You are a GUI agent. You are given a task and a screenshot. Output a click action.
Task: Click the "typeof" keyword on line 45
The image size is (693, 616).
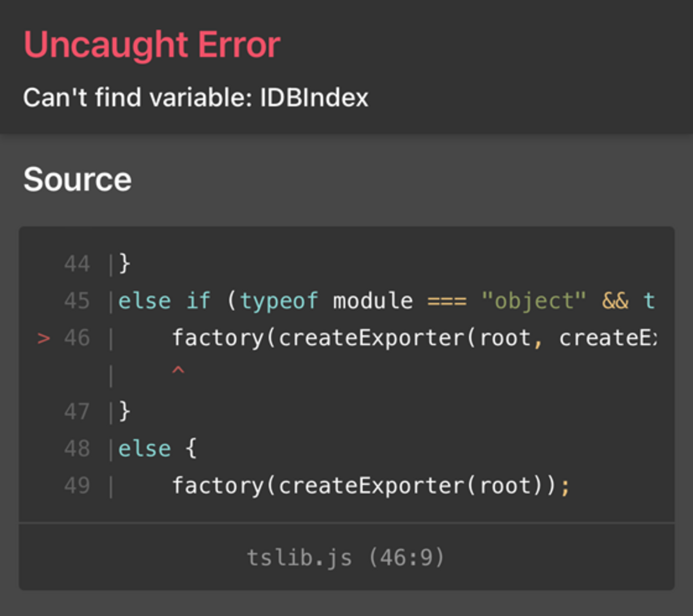(279, 301)
